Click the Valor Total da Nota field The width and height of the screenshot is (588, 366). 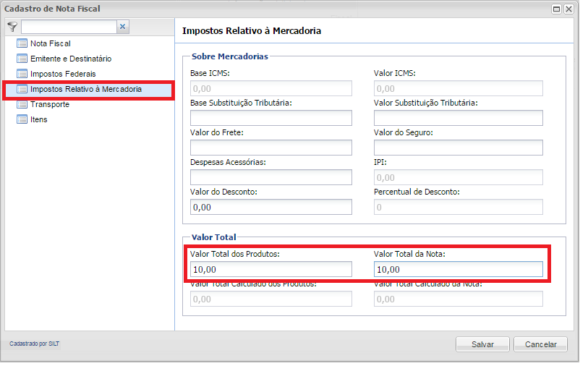458,270
